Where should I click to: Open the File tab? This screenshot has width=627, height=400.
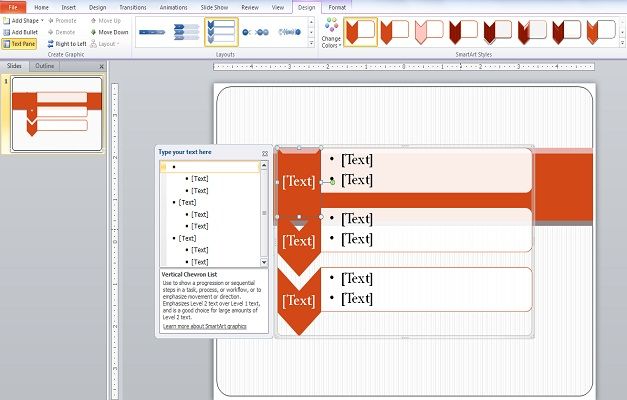(x=13, y=7)
